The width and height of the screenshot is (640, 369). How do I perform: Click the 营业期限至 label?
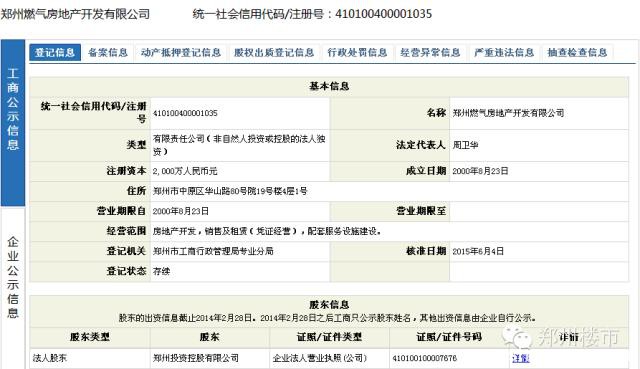pyautogui.click(x=421, y=211)
